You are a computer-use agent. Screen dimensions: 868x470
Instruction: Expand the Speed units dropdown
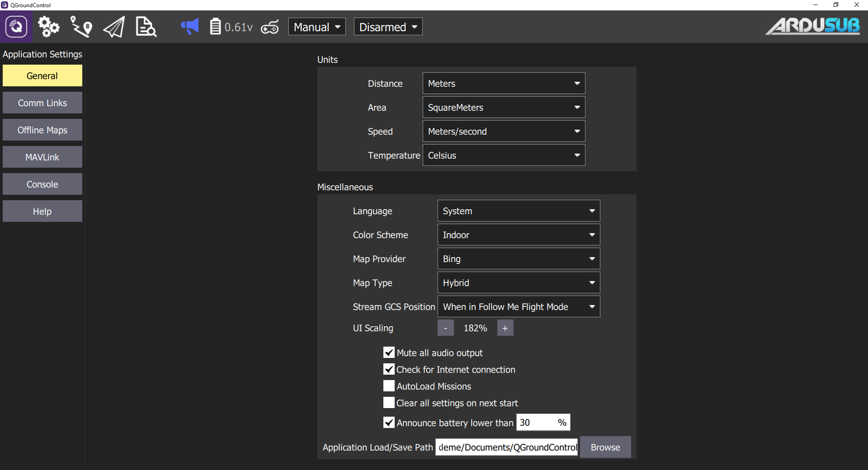504,131
